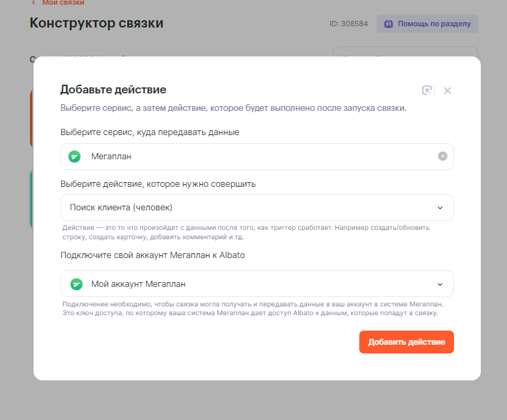The image size is (507, 420).
Task: Click the back arrow beside Мои связки
Action: (34, 3)
